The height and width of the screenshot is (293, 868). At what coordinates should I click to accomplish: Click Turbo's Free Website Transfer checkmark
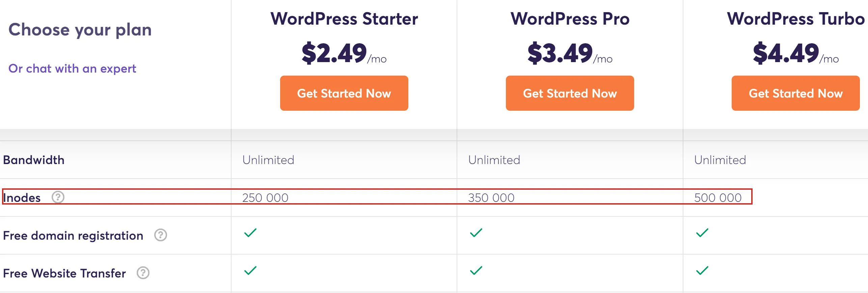(702, 270)
